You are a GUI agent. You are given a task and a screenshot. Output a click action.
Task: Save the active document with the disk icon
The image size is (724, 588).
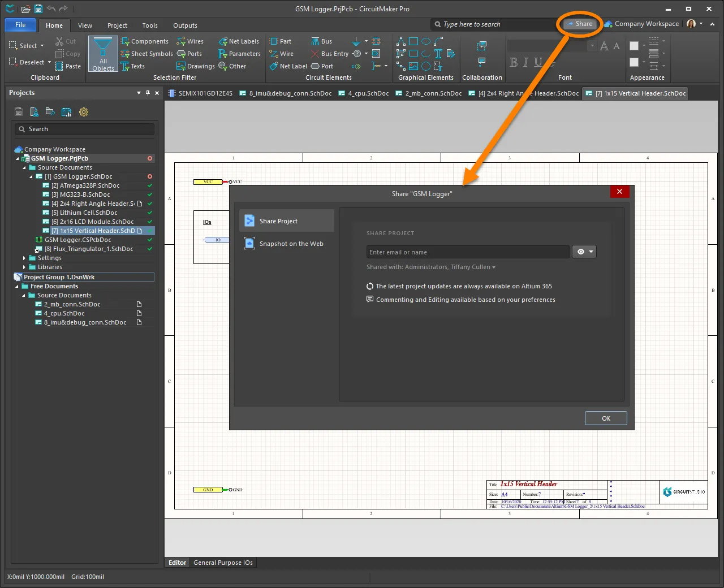click(x=38, y=8)
